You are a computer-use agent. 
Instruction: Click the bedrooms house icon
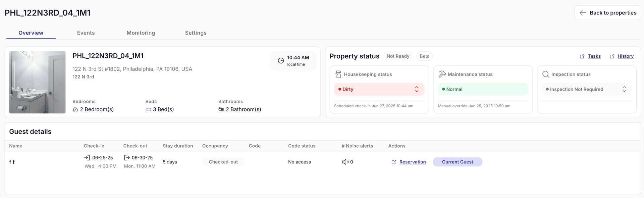tap(75, 109)
